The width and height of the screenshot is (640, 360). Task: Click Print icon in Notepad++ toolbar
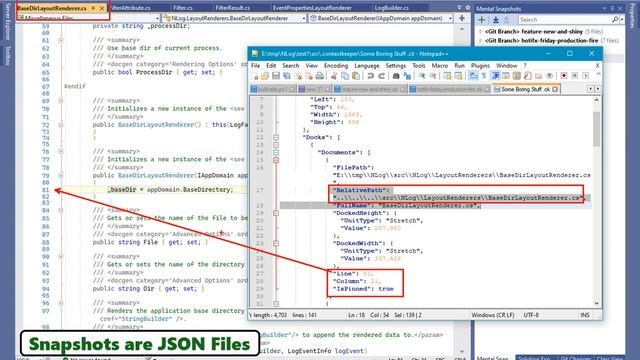coord(320,76)
